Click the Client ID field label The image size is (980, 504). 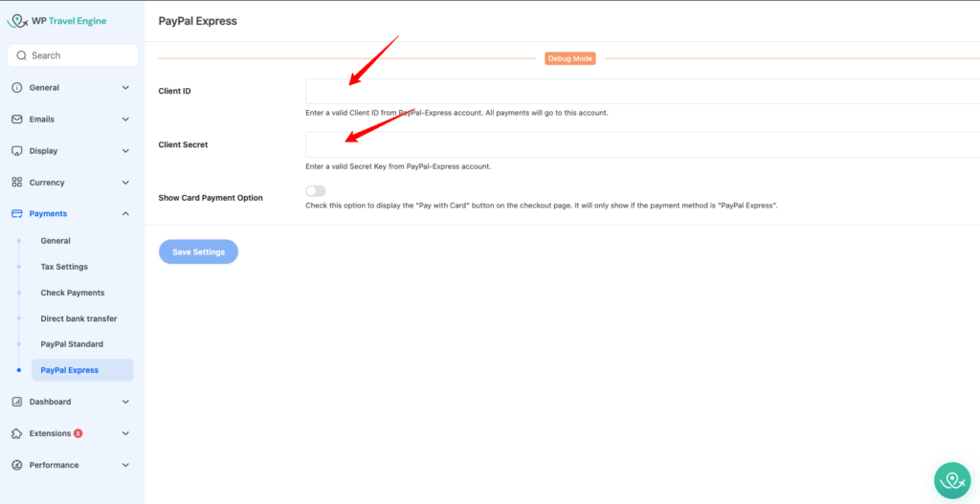[x=175, y=91]
